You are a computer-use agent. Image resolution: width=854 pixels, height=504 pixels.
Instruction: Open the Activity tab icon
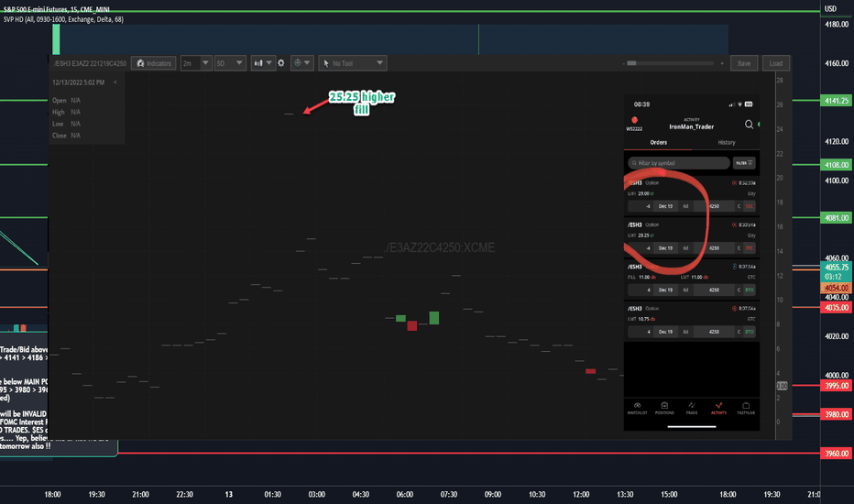[719, 408]
